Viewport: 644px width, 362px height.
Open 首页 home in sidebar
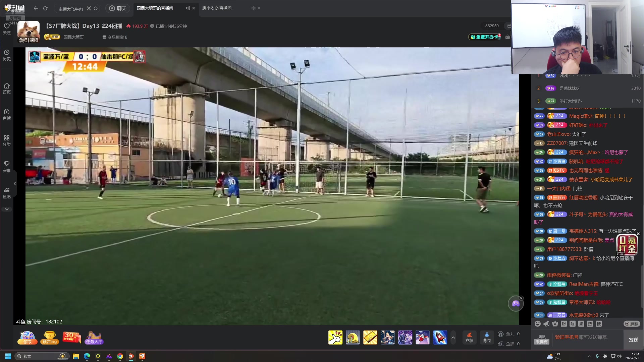[7, 88]
